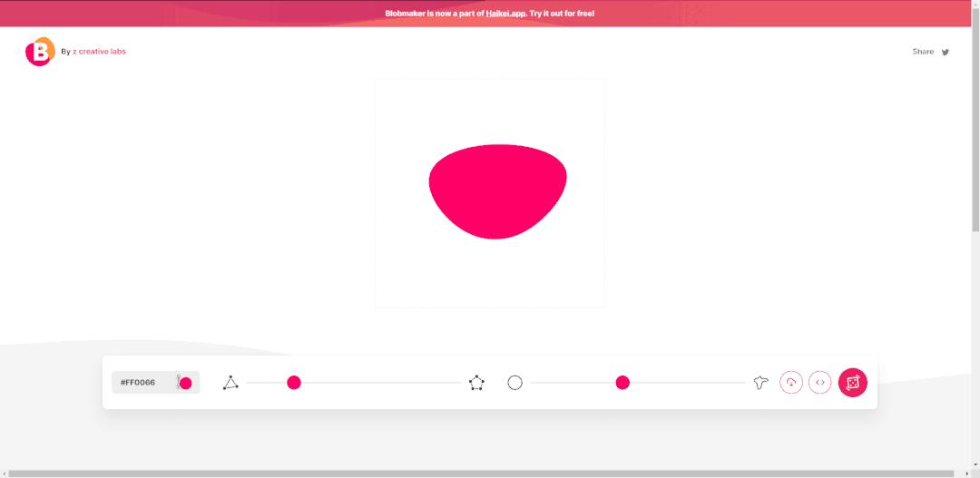Image resolution: width=980 pixels, height=478 pixels.
Task: Click the Twitter bird icon
Action: tap(945, 53)
